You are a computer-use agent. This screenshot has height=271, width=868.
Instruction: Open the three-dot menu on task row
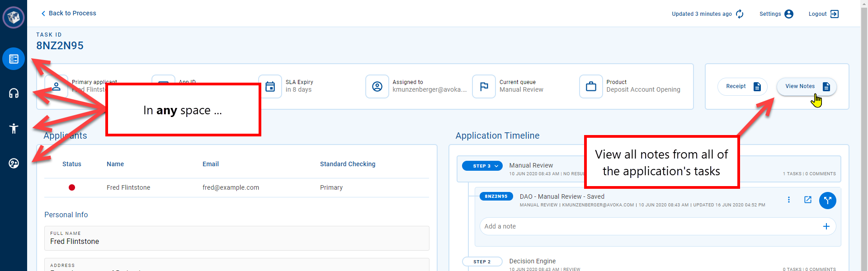click(789, 200)
